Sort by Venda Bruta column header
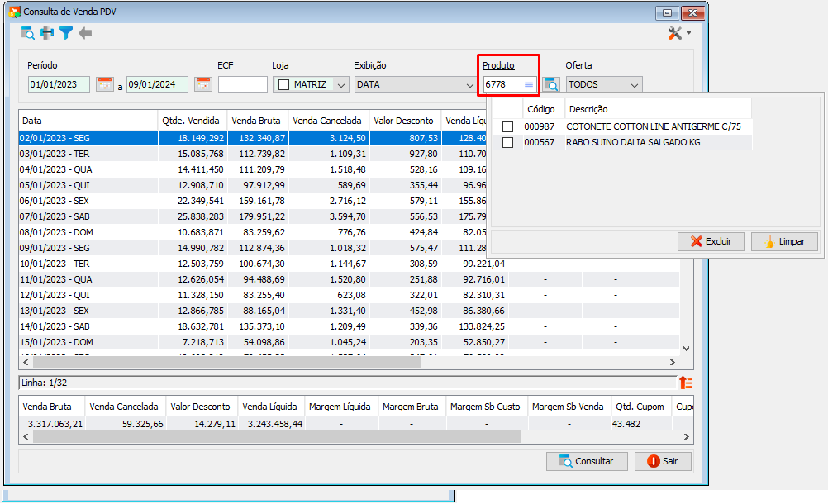 point(258,121)
